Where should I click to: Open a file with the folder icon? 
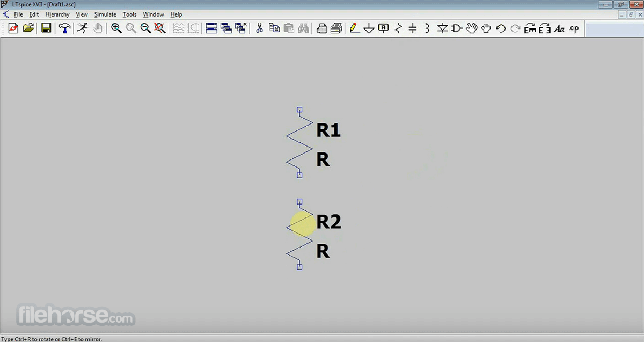click(28, 28)
